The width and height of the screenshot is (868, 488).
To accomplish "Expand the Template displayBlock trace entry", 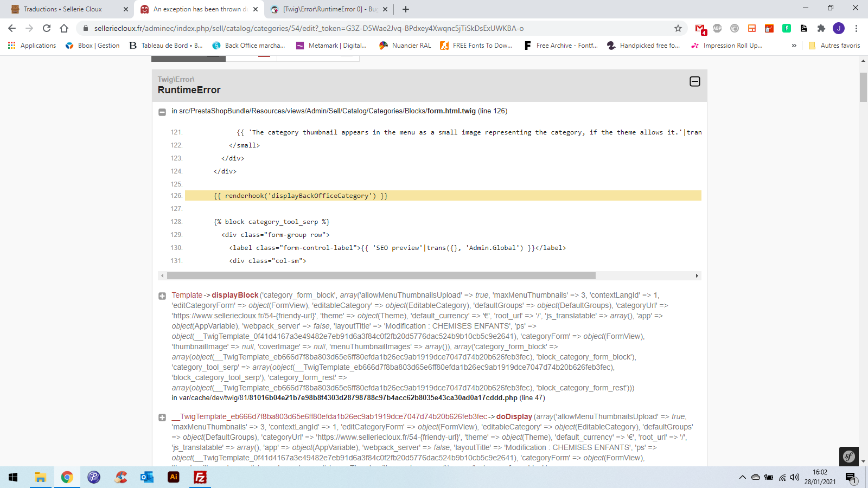I will click(162, 296).
